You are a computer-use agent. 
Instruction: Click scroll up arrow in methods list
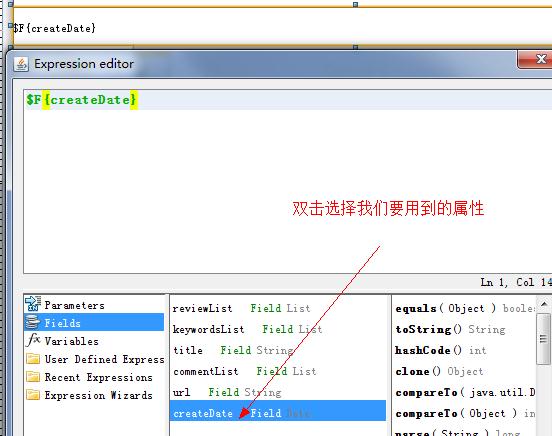544,304
